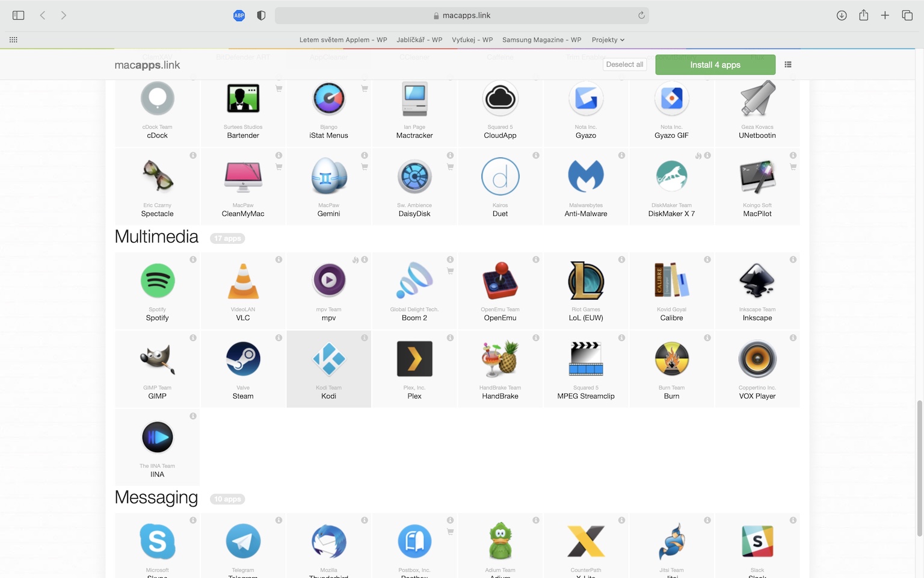Select the OpenEmu joystick icon
Viewport: 924px width, 578px height.
pyautogui.click(x=500, y=281)
